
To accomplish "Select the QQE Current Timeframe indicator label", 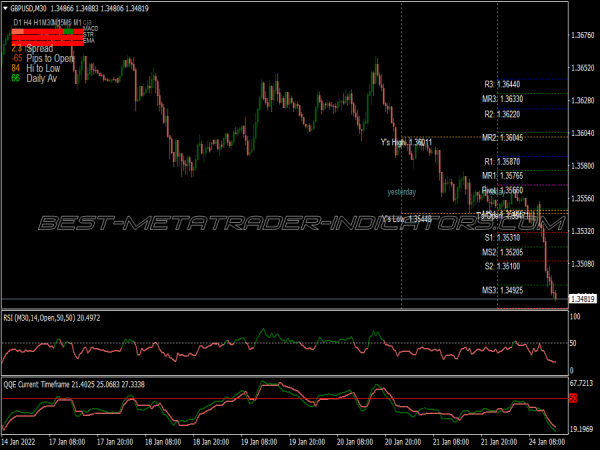I will pos(75,384).
